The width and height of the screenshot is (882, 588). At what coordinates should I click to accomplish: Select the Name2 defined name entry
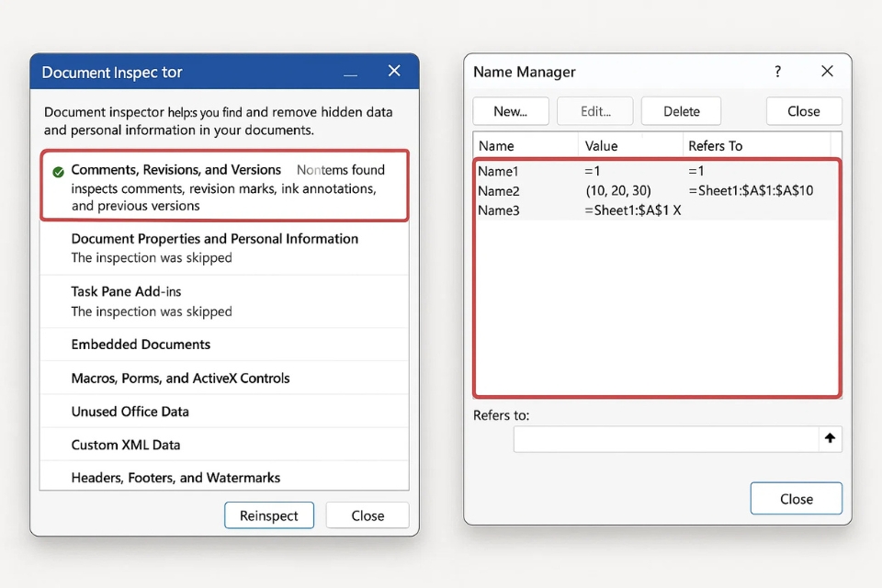[499, 191]
